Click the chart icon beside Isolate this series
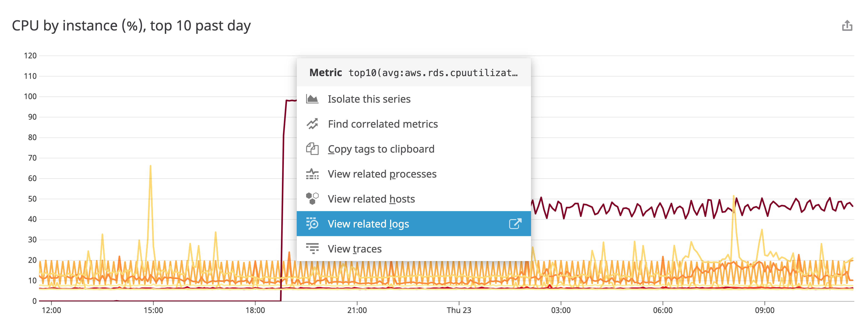Screen dimensions: 868x320 click(313, 98)
